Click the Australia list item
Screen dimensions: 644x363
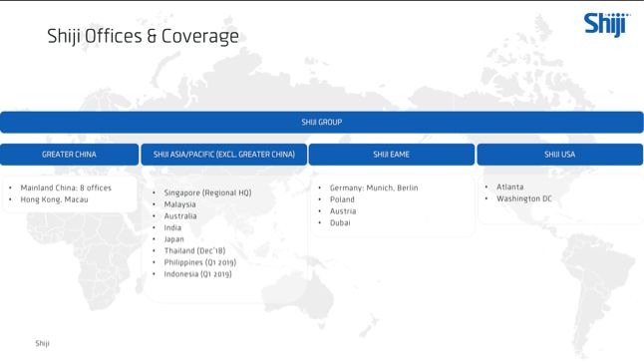(180, 216)
